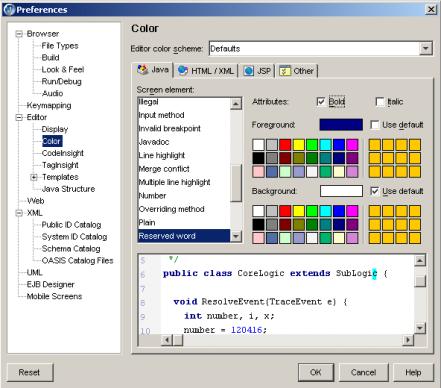Screen dimensions: 441x388
Task: Click the Reset button
Action: click(x=29, y=372)
